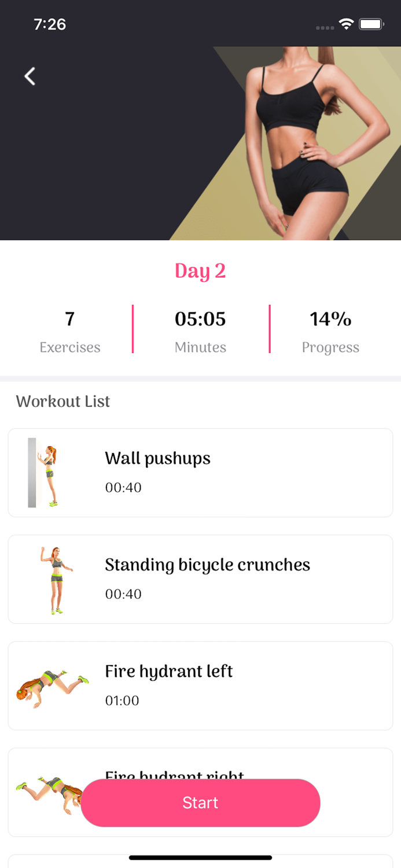Tap the Day 2 heading
The height and width of the screenshot is (868, 401).
[200, 271]
